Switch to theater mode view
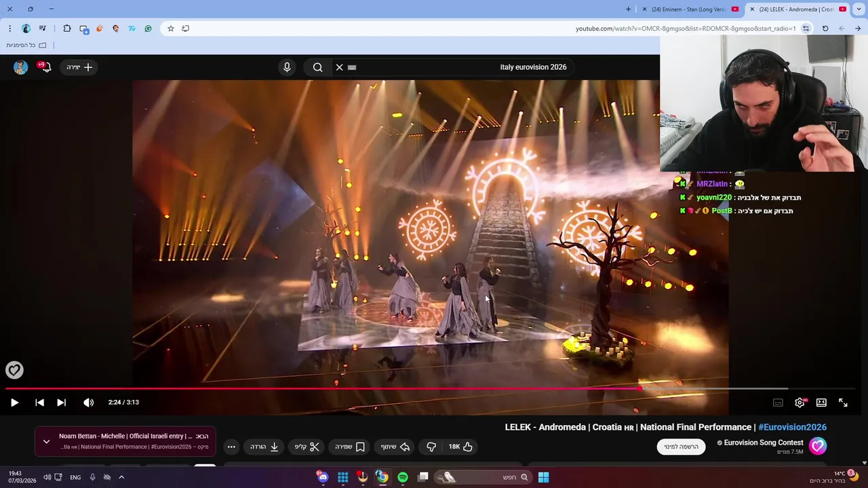The height and width of the screenshot is (488, 868). click(x=821, y=402)
